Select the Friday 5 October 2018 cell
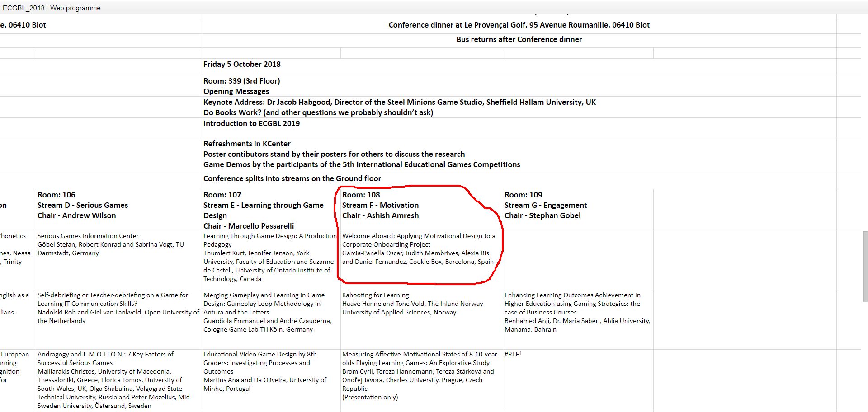 (242, 64)
